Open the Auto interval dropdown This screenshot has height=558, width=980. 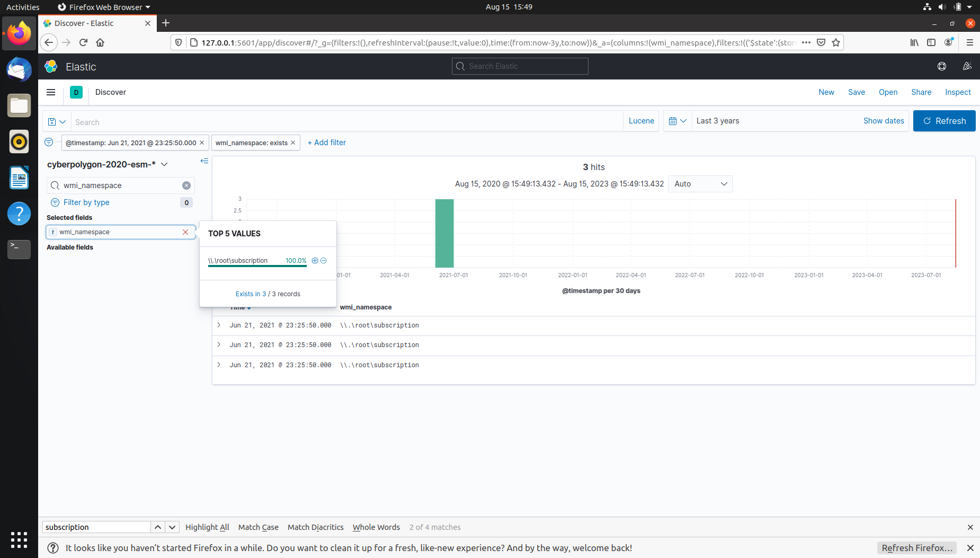[x=700, y=184]
